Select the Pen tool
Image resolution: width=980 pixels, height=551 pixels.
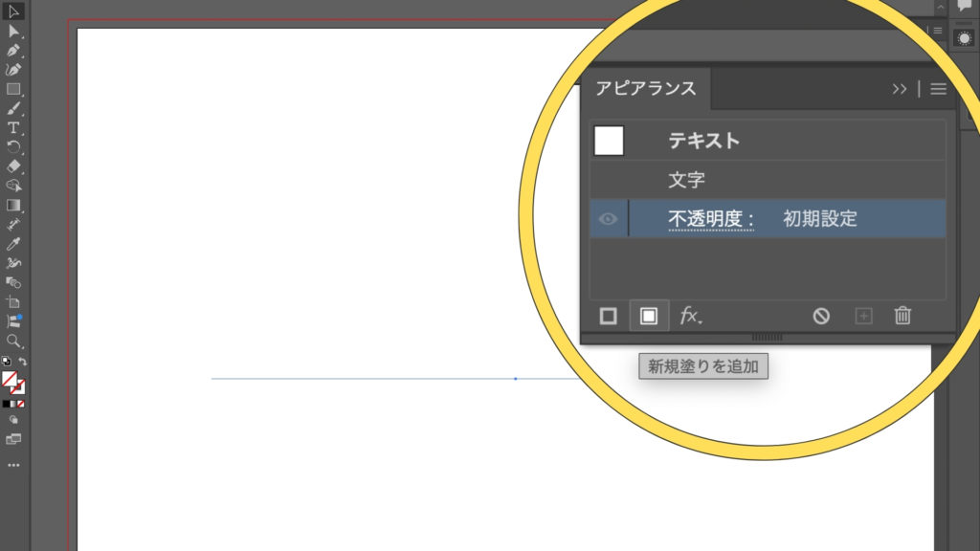click(13, 50)
